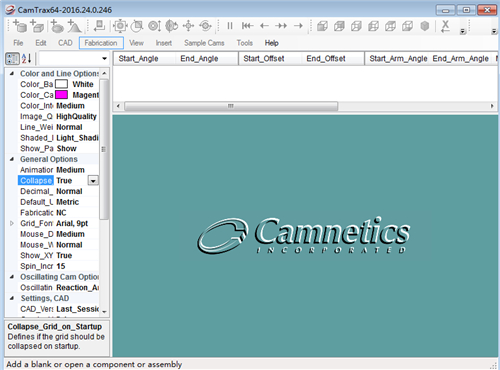Viewport: 500px width, 370px height.
Task: Click the step forward double arrow icon
Action: click(281, 26)
